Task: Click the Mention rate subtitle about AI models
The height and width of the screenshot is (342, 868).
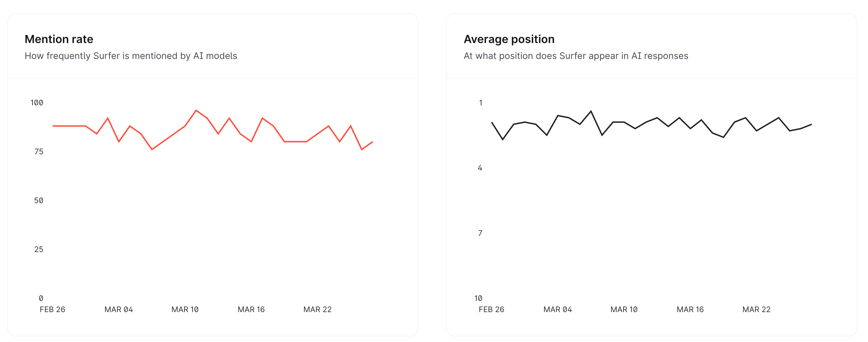Action: 131,56
